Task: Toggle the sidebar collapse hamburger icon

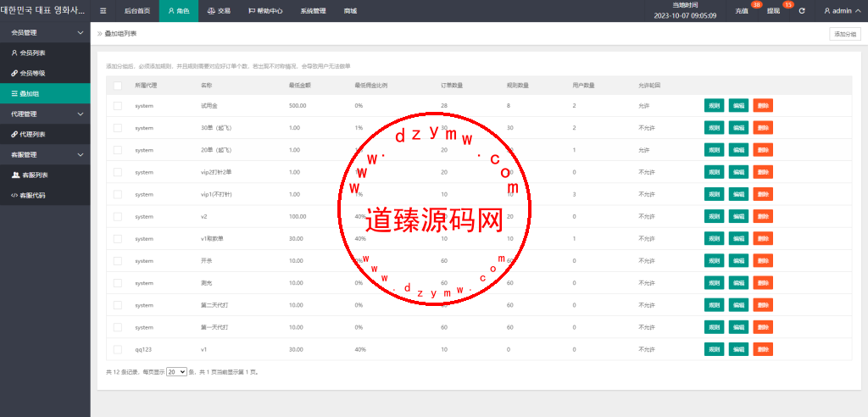Action: pyautogui.click(x=103, y=10)
